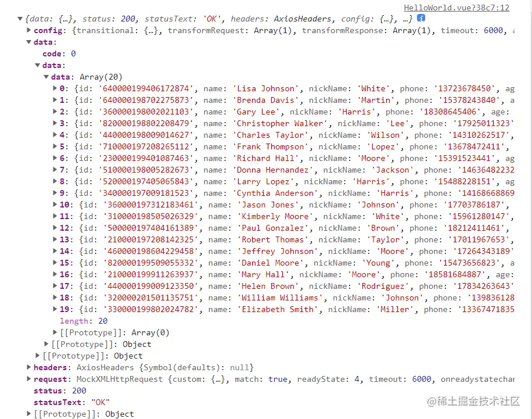Collapse the data Array(20) list
This screenshot has height=419, width=532.
pos(46,77)
